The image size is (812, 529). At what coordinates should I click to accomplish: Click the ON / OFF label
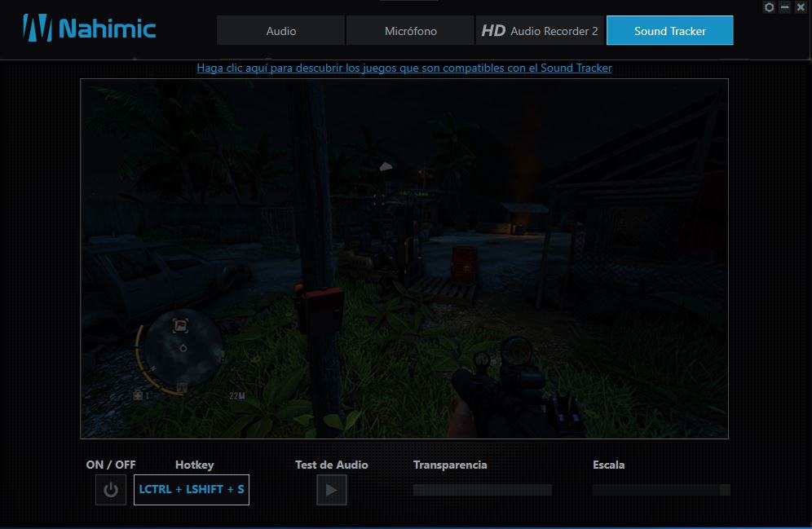coord(111,465)
